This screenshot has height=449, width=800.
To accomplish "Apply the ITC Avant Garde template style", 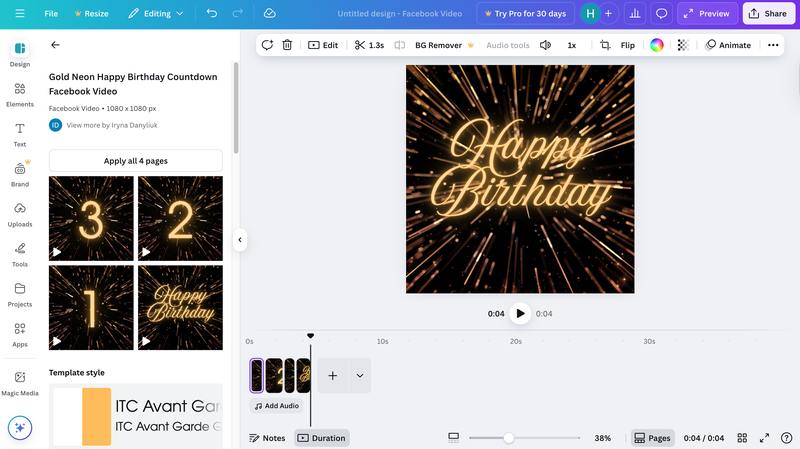I will point(136,416).
